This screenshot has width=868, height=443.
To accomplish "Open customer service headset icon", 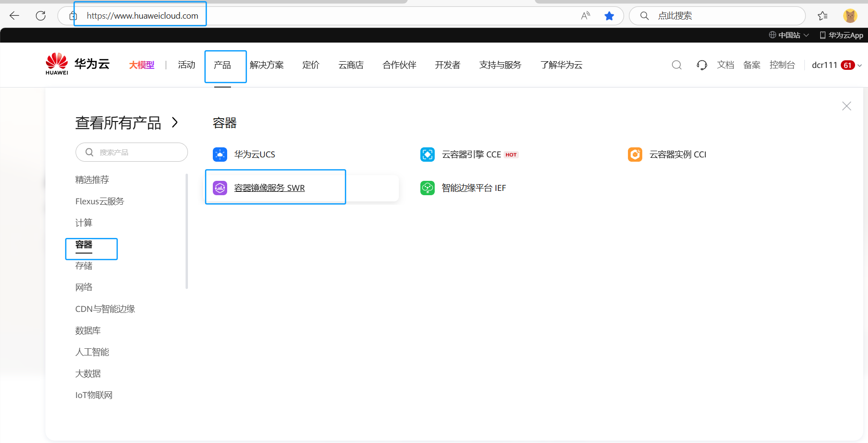I will (x=702, y=65).
